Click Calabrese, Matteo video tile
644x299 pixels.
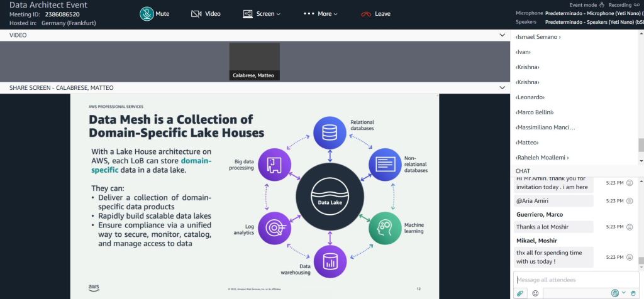254,61
